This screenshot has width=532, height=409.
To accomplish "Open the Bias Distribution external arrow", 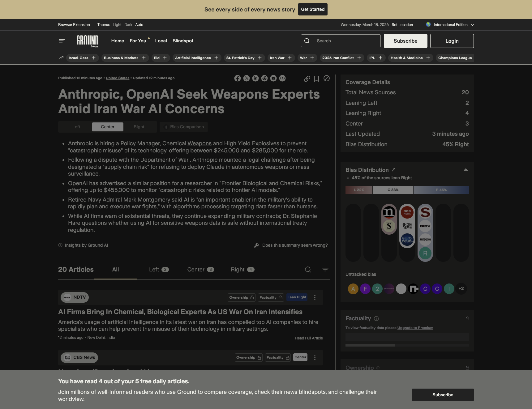I will coord(393,170).
